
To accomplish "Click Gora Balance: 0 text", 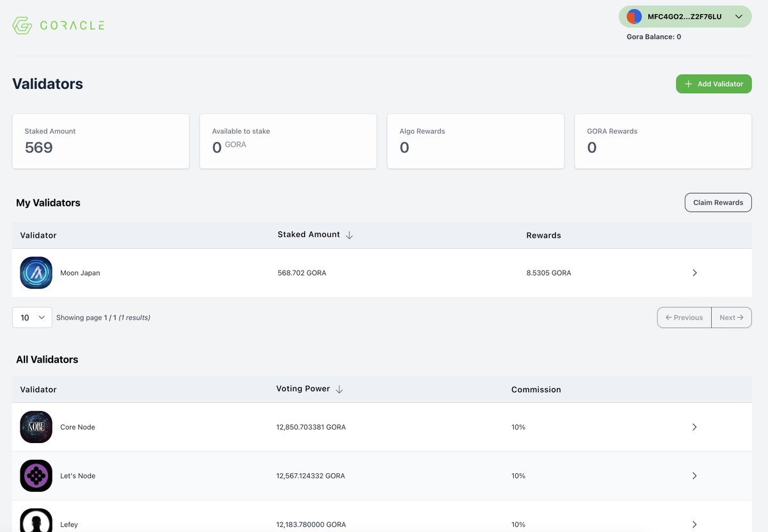I will (x=653, y=37).
